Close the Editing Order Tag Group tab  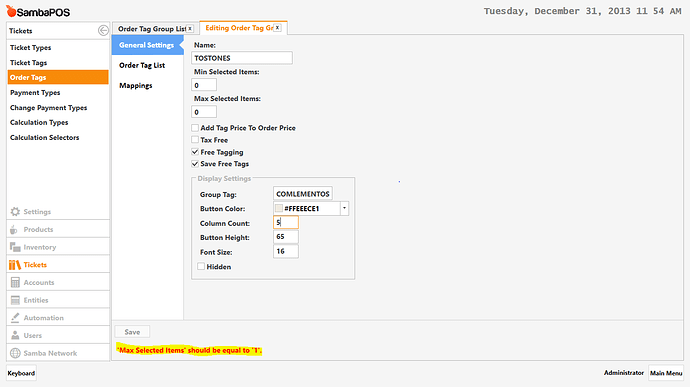277,28
